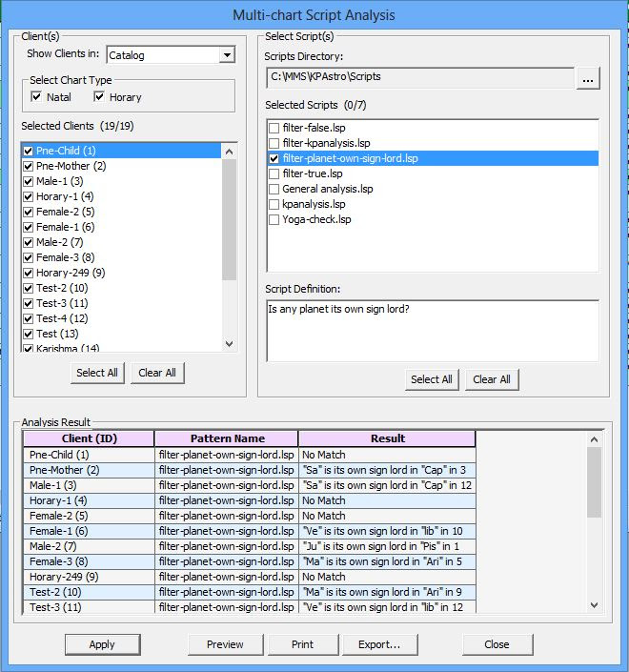The image size is (629, 672).
Task: Select the Male-1 (3) result row
Action: point(250,485)
